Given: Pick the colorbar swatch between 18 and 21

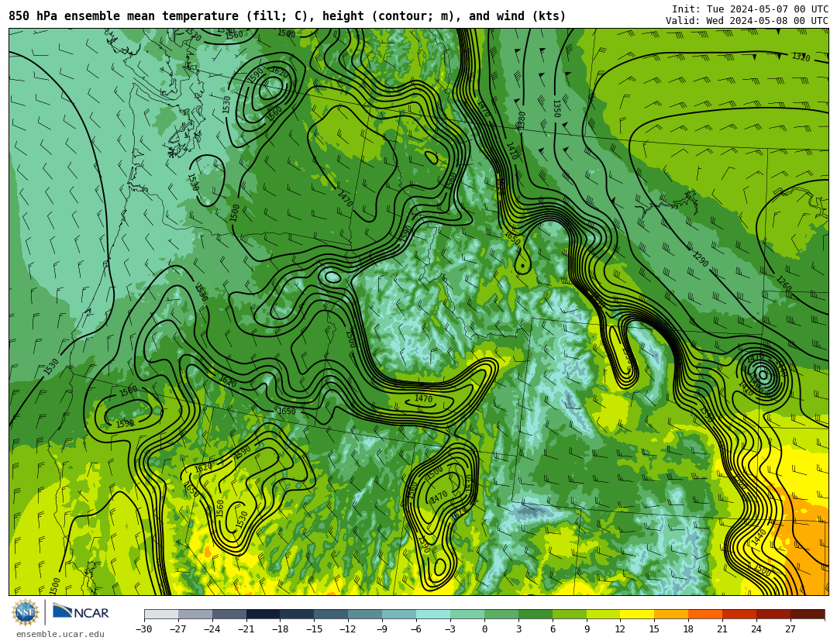Looking at the screenshot, I should pos(706,614).
